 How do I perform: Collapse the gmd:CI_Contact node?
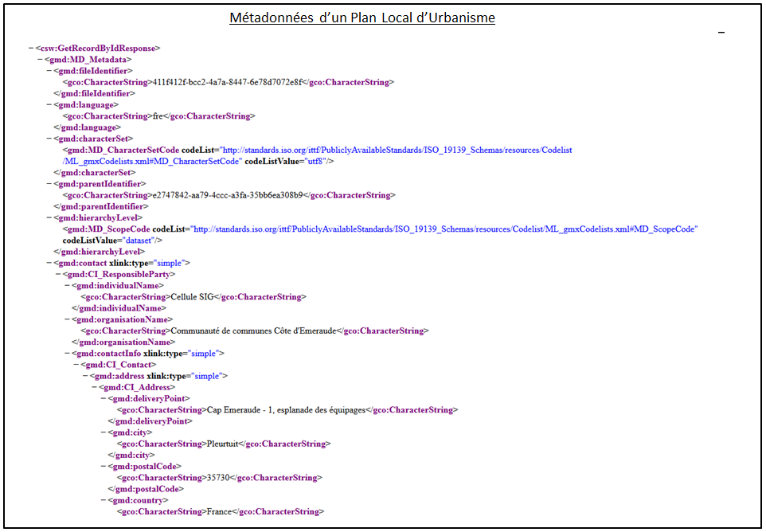pos(76,365)
